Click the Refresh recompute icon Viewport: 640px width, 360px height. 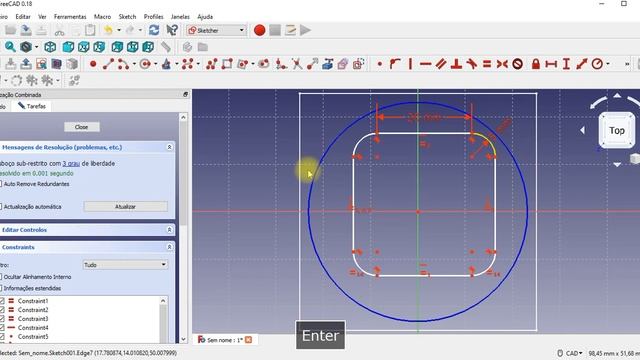154,30
